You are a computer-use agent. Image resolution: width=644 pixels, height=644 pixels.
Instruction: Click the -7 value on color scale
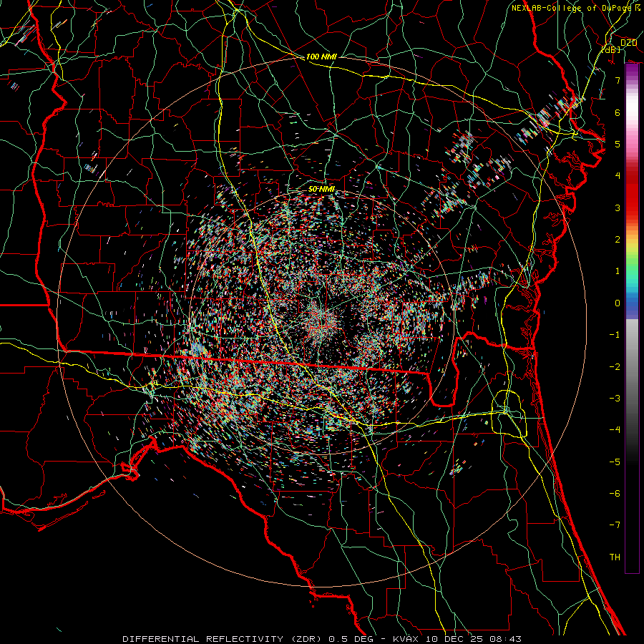coord(615,525)
